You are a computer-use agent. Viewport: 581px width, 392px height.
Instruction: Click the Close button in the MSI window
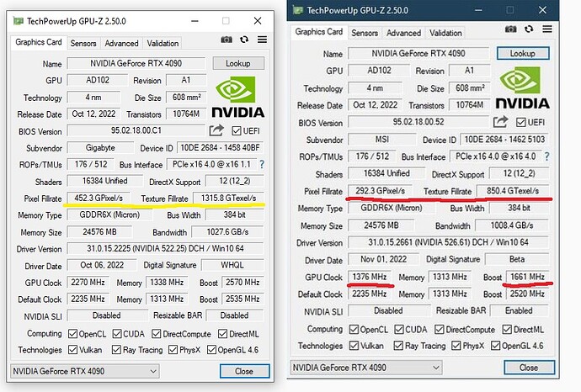click(x=529, y=368)
